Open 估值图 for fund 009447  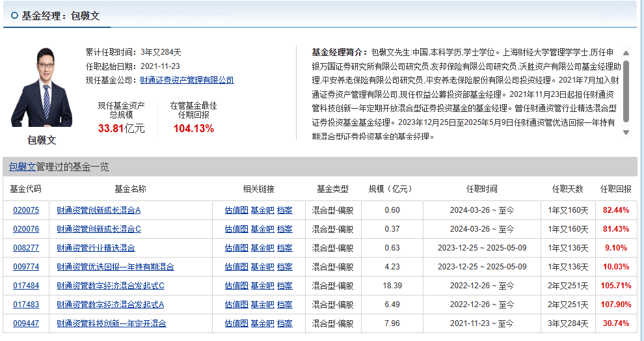click(237, 323)
